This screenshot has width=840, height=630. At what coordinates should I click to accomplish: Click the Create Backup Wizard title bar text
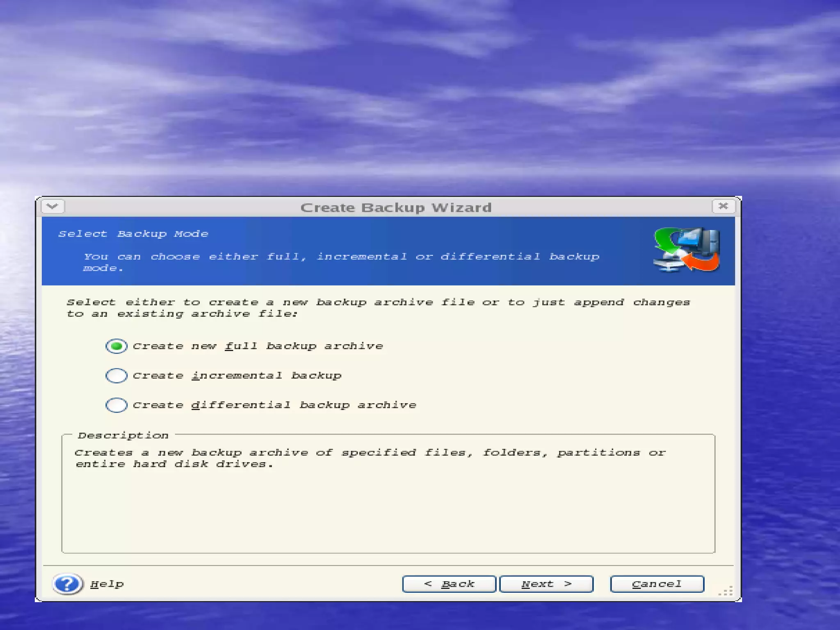396,208
